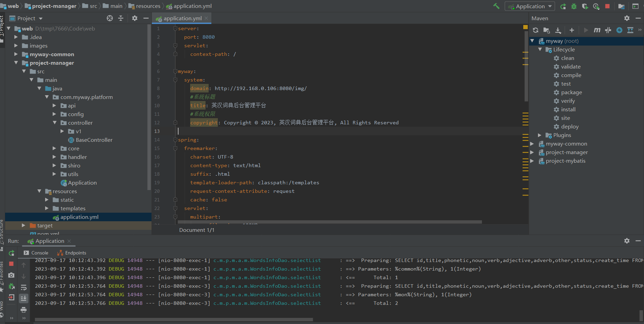The height and width of the screenshot is (324, 644).
Task: Collapse all in Project panel
Action: click(x=121, y=18)
